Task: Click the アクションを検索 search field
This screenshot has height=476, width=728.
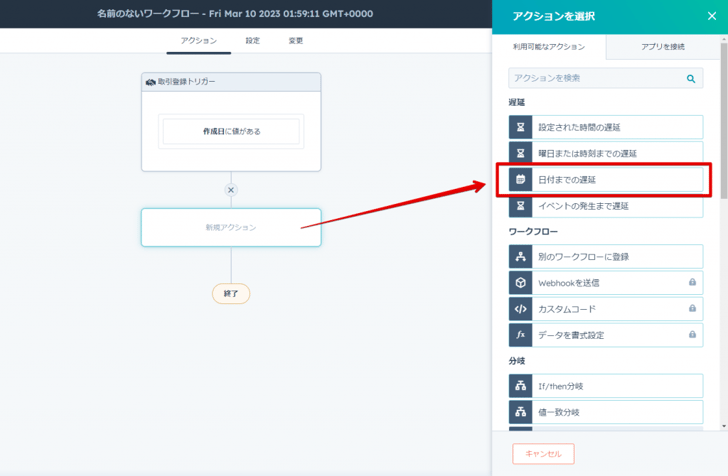Action: click(x=605, y=78)
